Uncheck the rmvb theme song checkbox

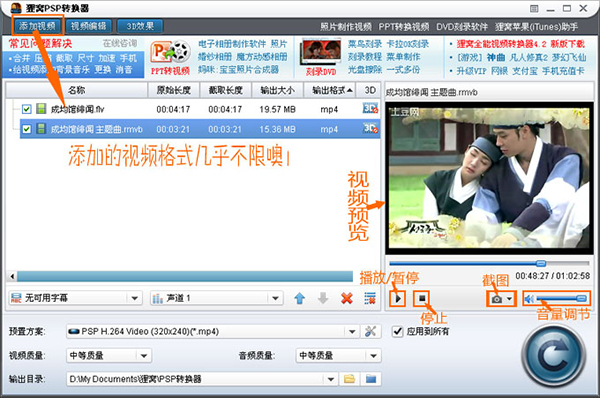(26, 129)
